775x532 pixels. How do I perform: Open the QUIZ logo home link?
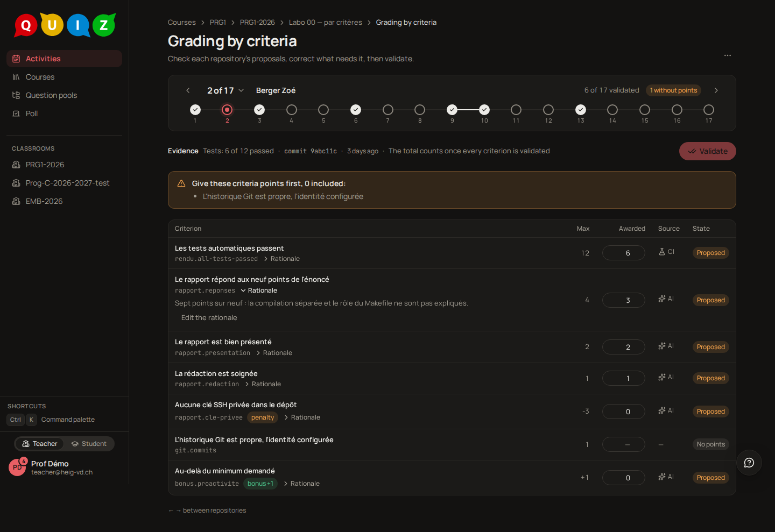pyautogui.click(x=65, y=25)
